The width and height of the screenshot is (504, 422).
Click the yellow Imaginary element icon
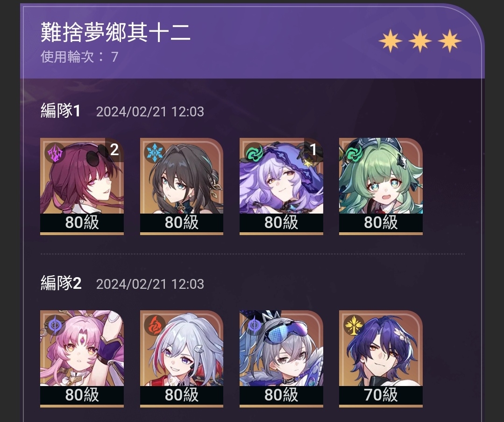(354, 325)
